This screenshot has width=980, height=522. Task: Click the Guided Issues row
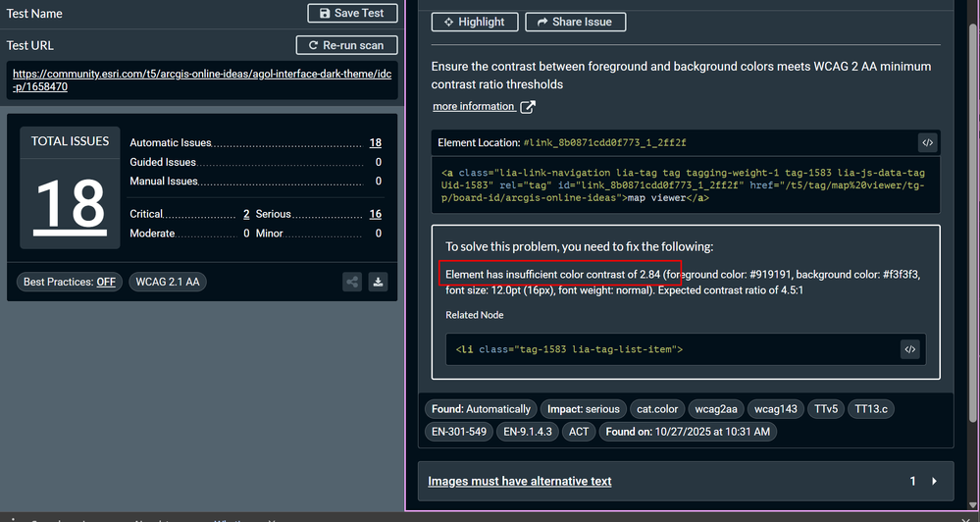tap(256, 162)
